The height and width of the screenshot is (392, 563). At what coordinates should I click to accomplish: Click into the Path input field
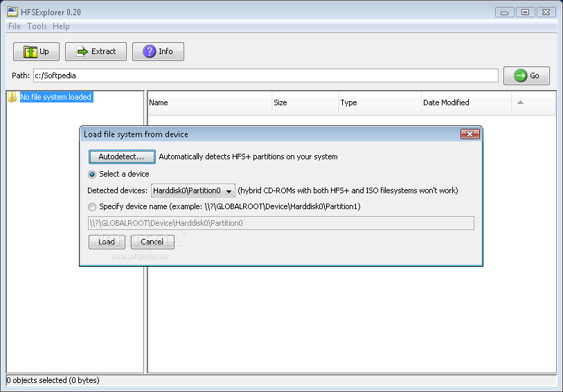(266, 75)
